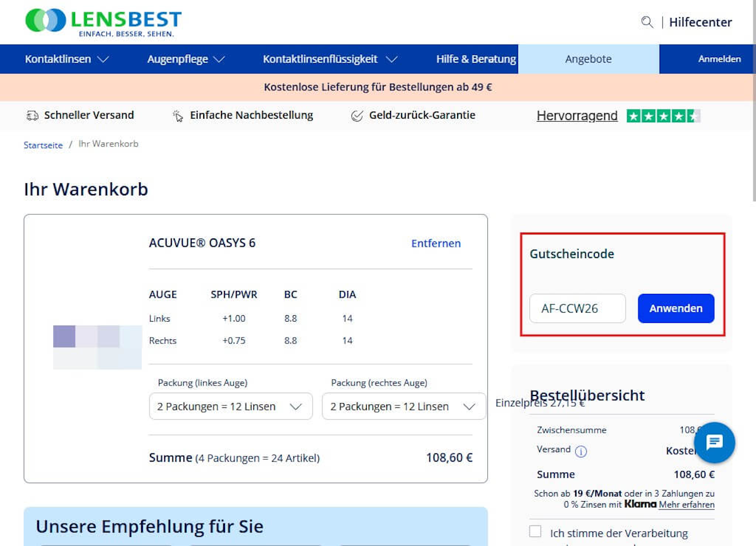Click the Unsere Empfehlung für Sie heading
The height and width of the screenshot is (546, 756).
coord(149,527)
